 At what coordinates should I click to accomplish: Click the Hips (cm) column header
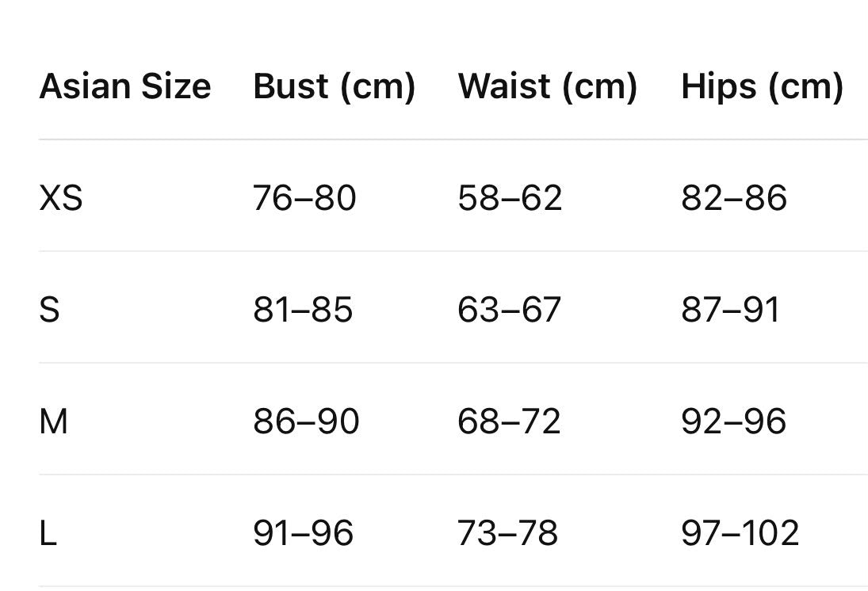[x=762, y=87]
